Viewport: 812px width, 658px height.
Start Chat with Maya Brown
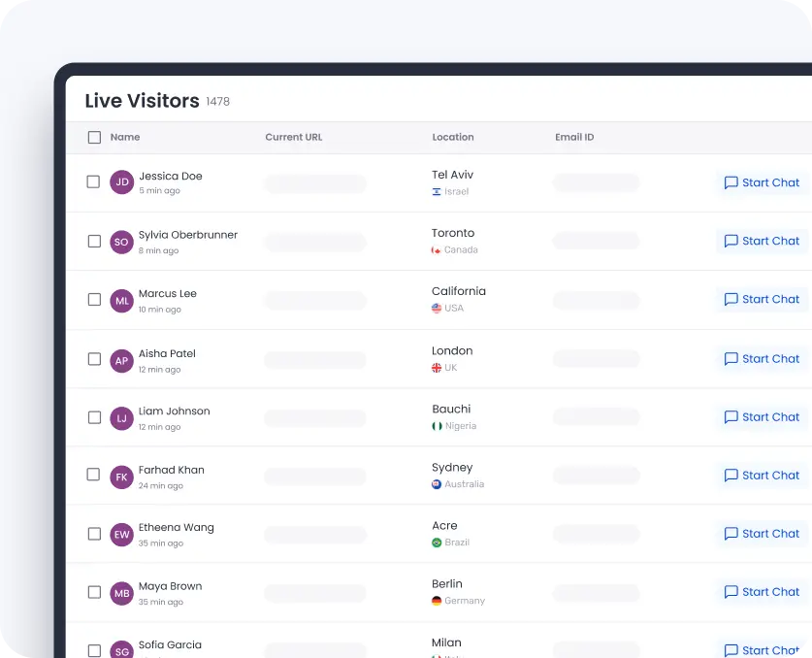762,592
